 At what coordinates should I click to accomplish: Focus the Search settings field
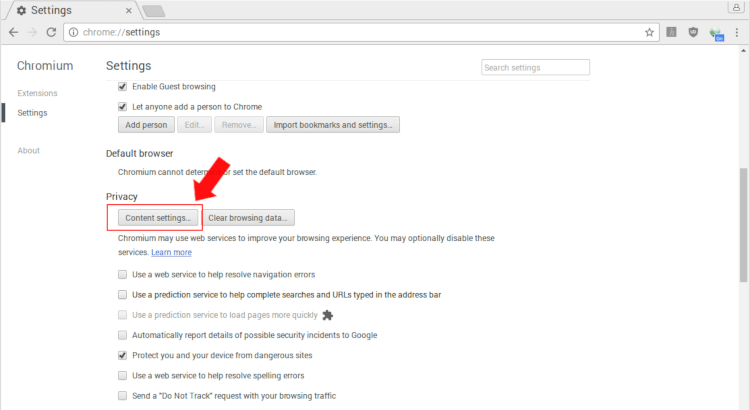click(535, 67)
